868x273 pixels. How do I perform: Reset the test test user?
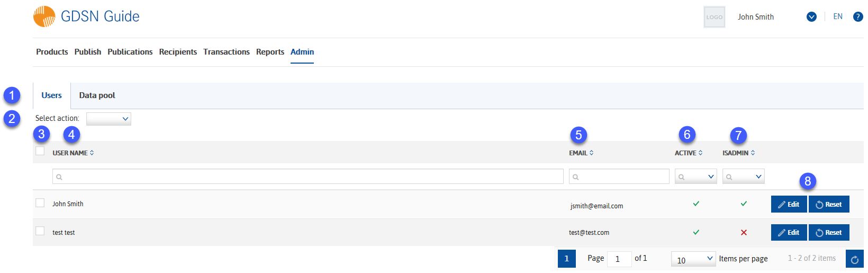pyautogui.click(x=829, y=233)
